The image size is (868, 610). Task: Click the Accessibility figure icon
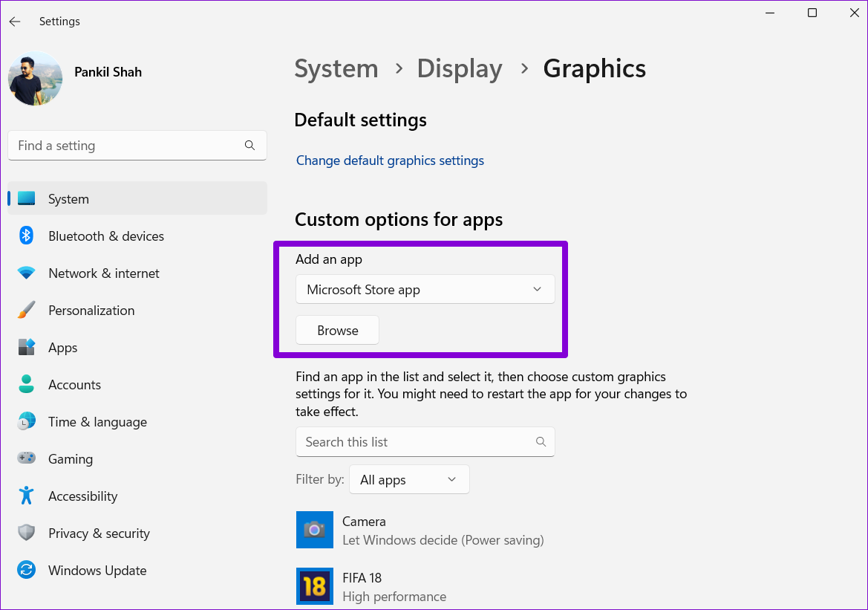(x=27, y=496)
